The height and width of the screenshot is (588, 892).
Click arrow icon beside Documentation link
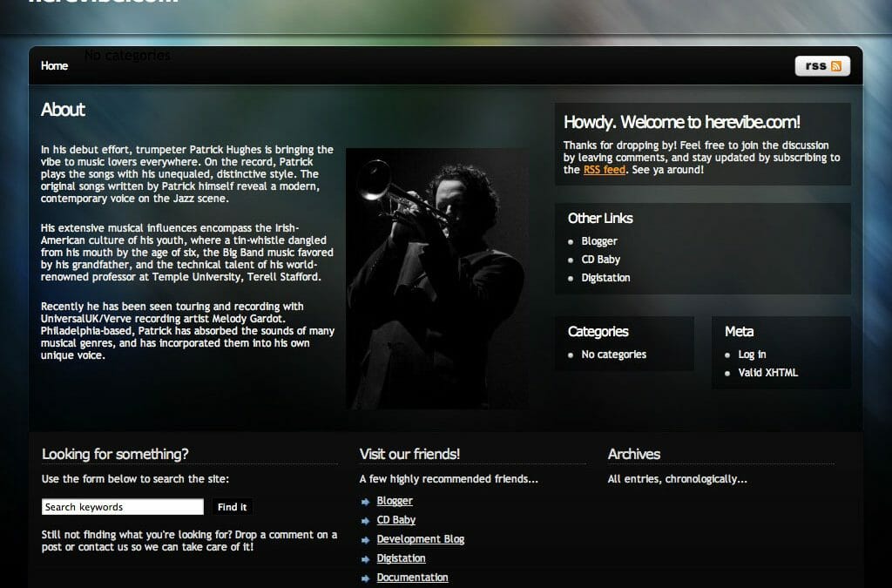(366, 578)
